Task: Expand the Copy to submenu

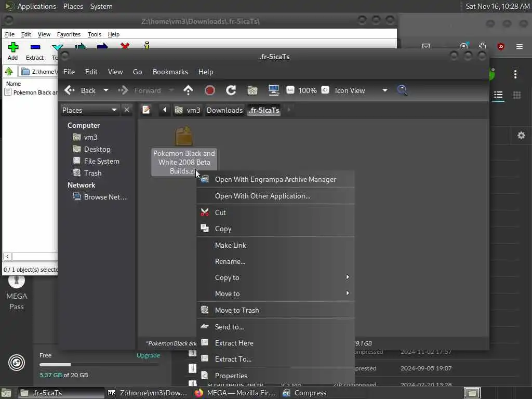Action: point(275,277)
